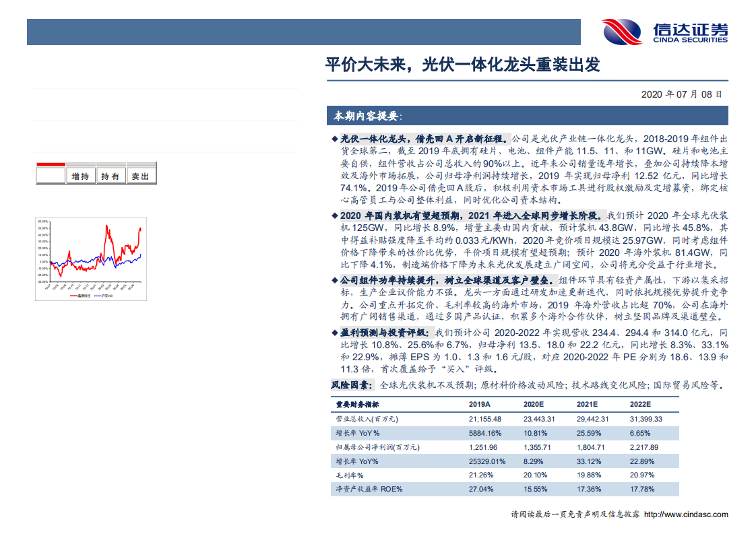Click the red progress bar above rating boxes
Viewport: 756px width, 534px height.
tap(51, 164)
